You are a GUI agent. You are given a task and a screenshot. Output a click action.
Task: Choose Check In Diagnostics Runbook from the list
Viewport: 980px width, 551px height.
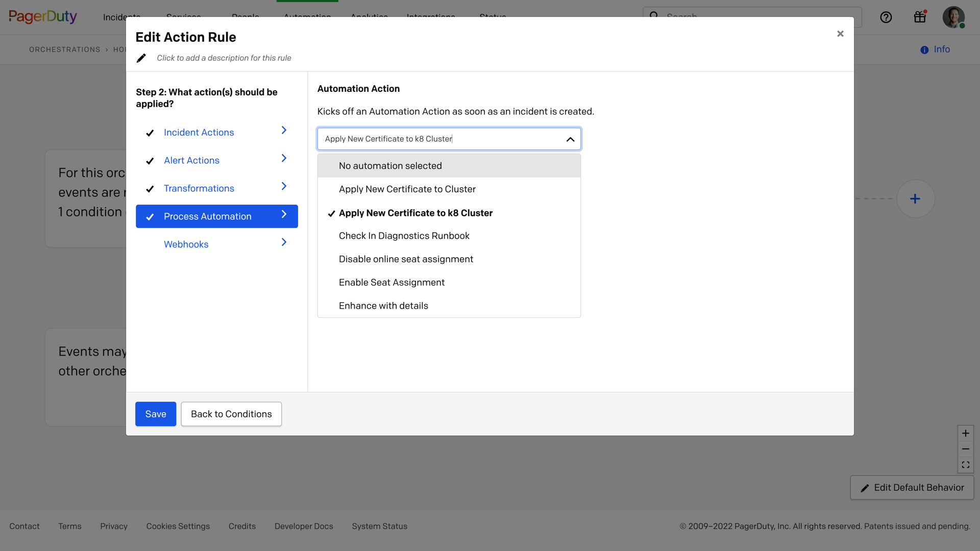tap(404, 235)
